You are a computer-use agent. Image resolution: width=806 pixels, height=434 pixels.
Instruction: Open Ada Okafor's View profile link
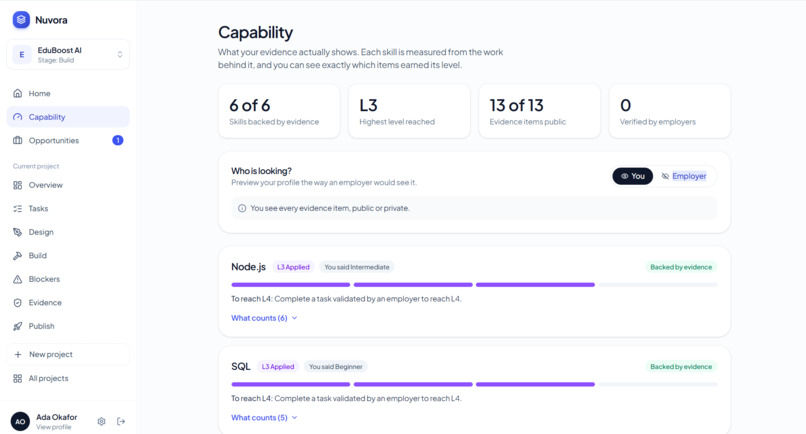pyautogui.click(x=53, y=427)
